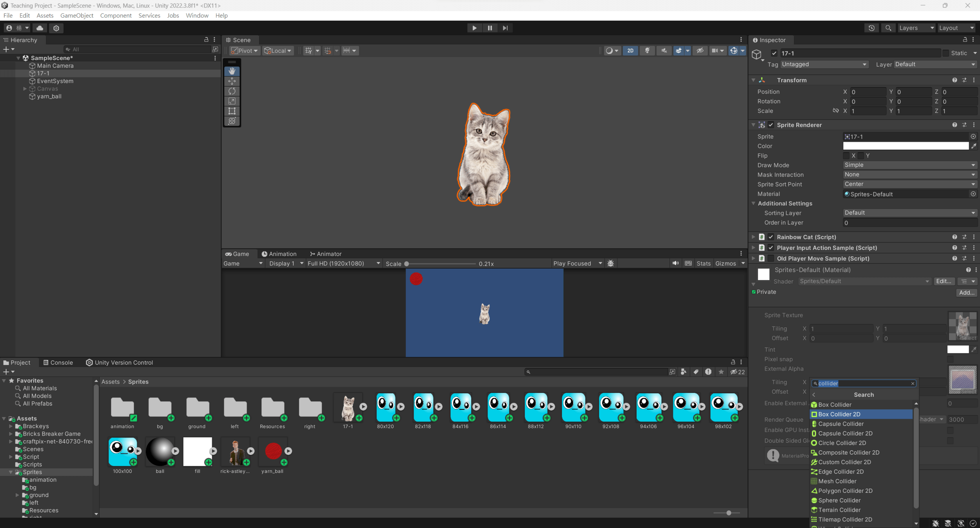980x528 pixels.
Task: Select the Move tool in Scene toolbar
Action: click(x=232, y=81)
